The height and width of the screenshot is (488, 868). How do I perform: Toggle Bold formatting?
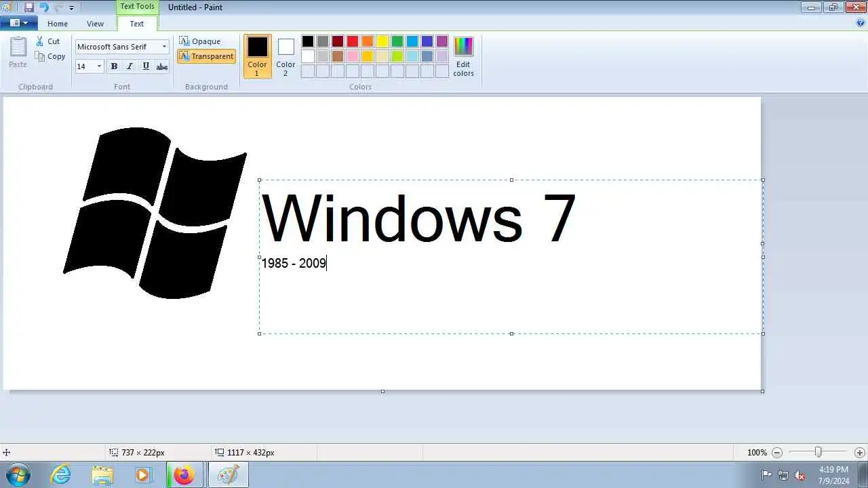click(114, 66)
